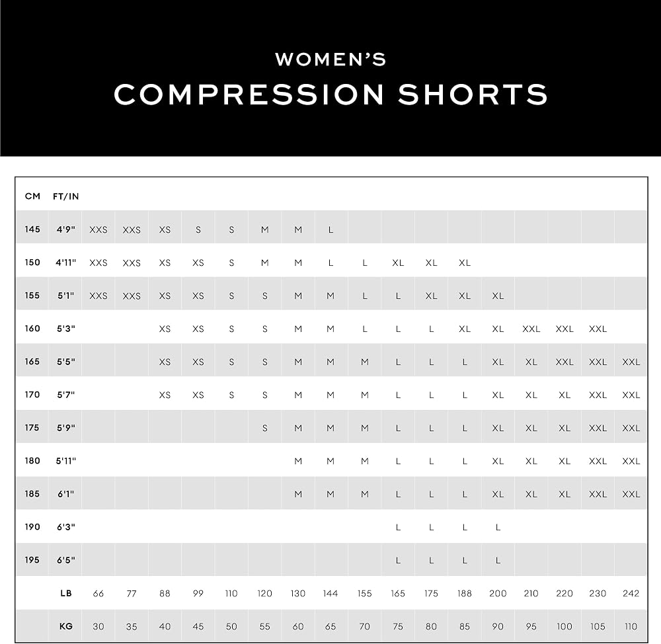661x644 pixels.
Task: Click the 5'11" height label
Action: (65, 461)
